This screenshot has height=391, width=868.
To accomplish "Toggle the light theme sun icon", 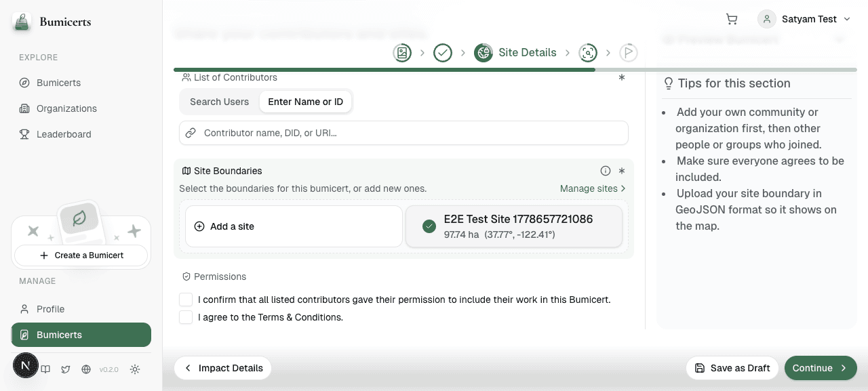I will (135, 369).
